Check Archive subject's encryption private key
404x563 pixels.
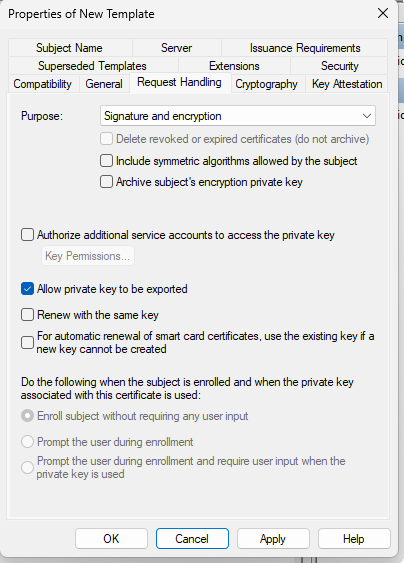[106, 182]
